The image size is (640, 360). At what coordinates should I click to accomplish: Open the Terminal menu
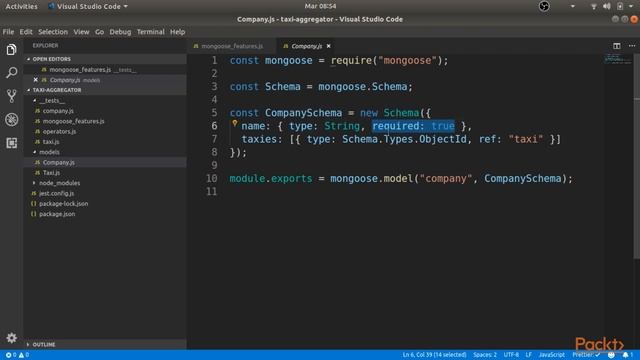point(151,32)
